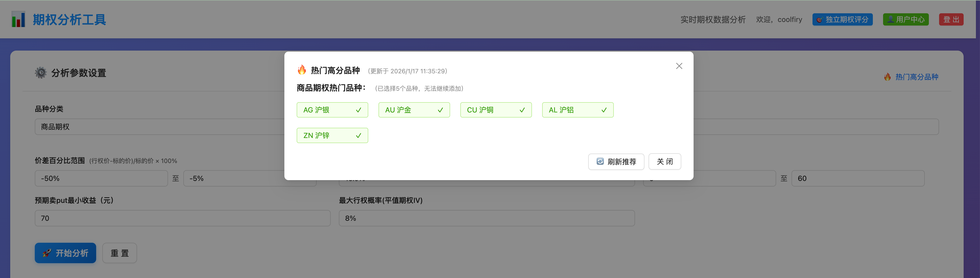Viewport: 980px width, 278px height.
Task: Click the 重置 reset button
Action: 119,253
